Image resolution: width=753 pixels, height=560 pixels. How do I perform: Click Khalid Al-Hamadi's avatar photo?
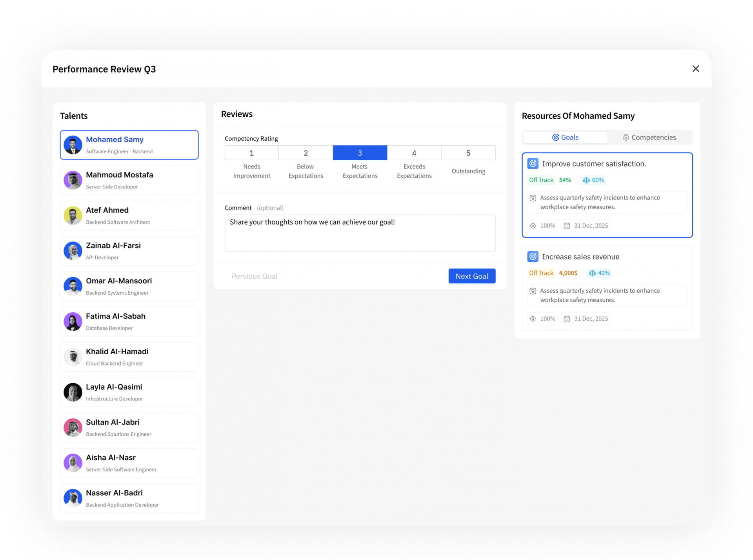[x=73, y=357]
